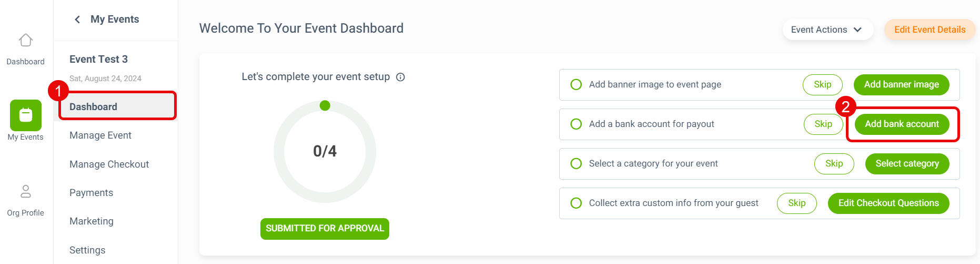The image size is (980, 264).
Task: Click the Edit Checkout Questions button
Action: click(888, 203)
